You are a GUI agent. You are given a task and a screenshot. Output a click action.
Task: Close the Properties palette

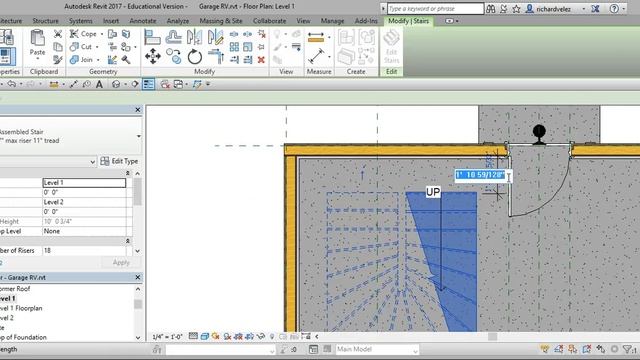coord(138,110)
